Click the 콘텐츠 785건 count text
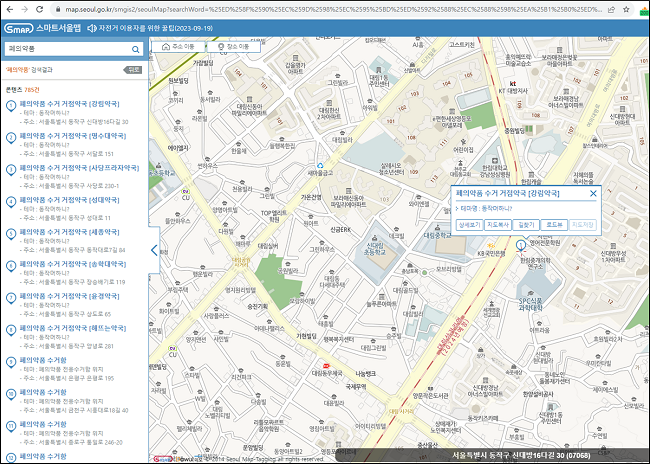This screenshot has height=464, width=650. pyautogui.click(x=22, y=90)
